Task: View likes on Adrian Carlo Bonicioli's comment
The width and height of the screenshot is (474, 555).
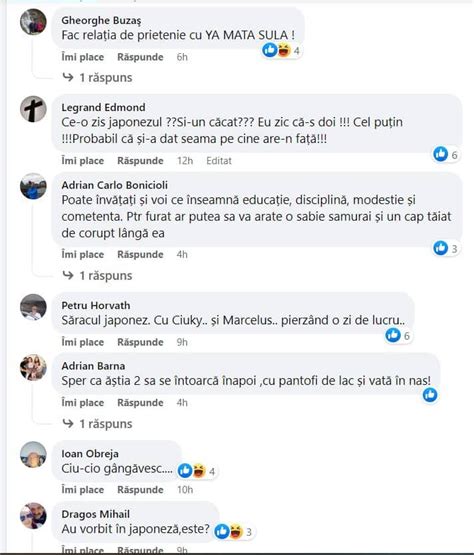Action: click(x=446, y=248)
